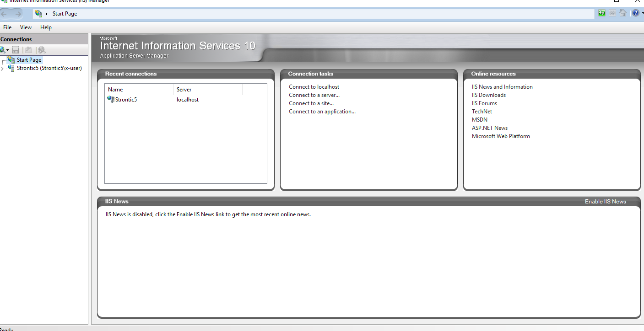
Task: Click the IIS News disabled message text
Action: point(208,214)
